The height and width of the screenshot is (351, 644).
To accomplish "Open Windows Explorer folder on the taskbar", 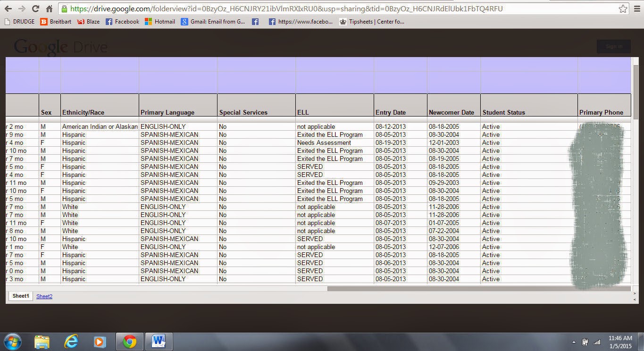I will click(42, 342).
